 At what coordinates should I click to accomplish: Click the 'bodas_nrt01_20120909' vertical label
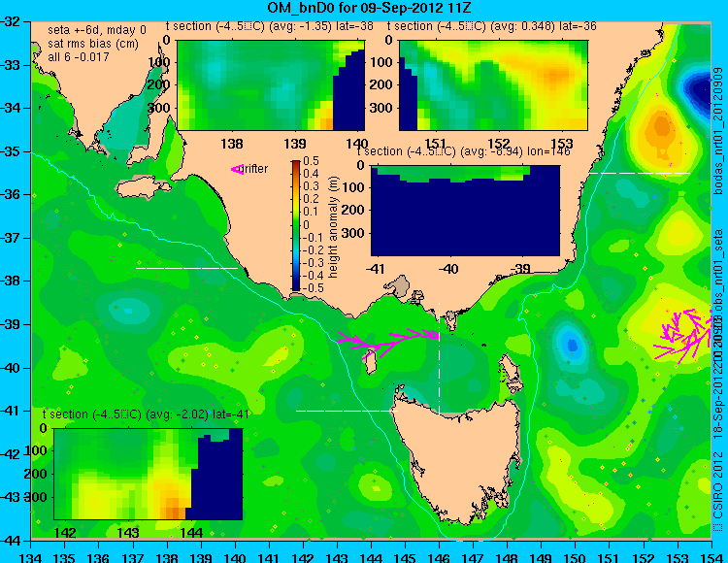pos(718,131)
